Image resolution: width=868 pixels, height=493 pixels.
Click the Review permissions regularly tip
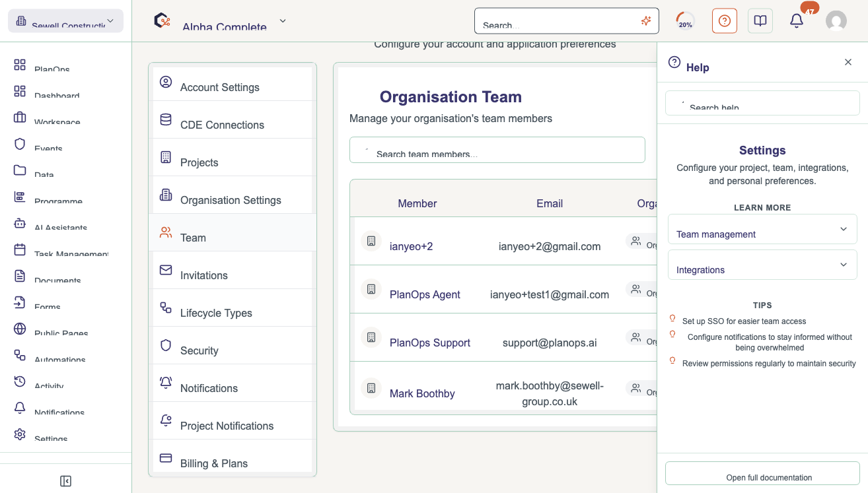[x=769, y=364]
